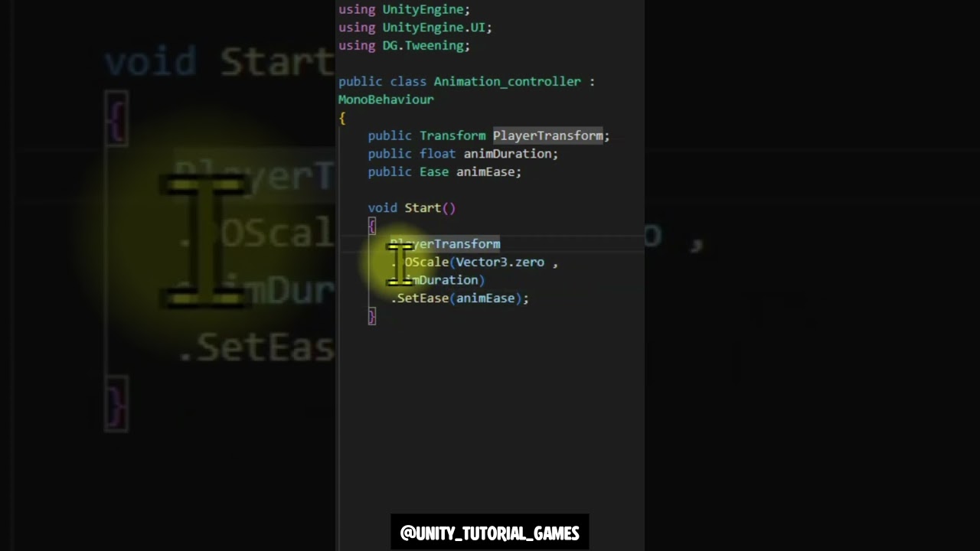Image resolution: width=980 pixels, height=551 pixels.
Task: Click "UnityEngine.UI" in the second using line
Action: (x=434, y=28)
